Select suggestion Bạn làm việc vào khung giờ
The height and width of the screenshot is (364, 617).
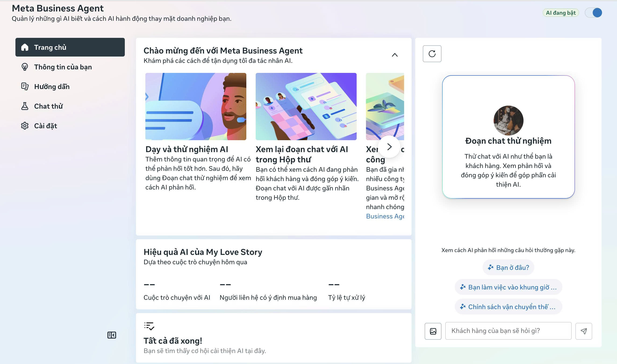tap(508, 287)
